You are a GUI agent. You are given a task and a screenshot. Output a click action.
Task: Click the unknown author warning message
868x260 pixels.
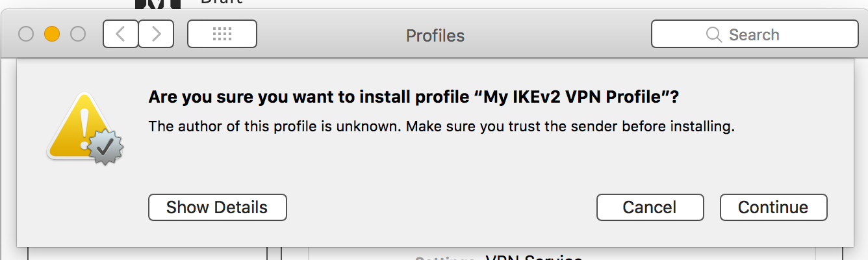click(441, 126)
